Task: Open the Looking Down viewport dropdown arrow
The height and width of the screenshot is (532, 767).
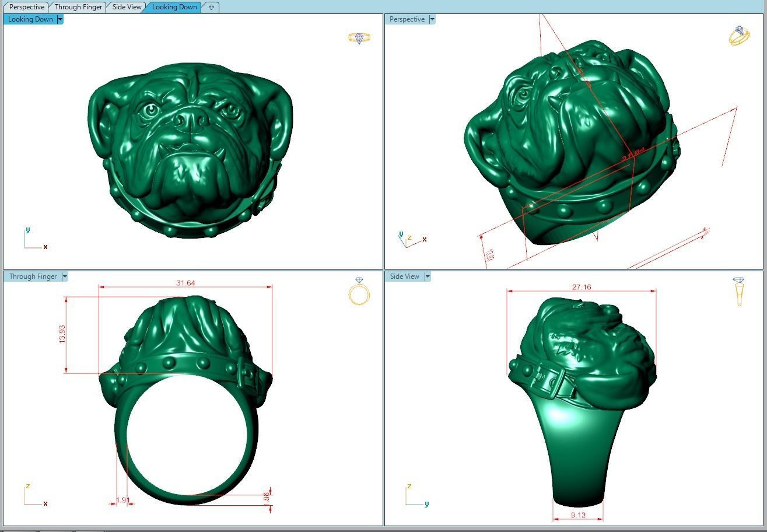Action: tap(60, 19)
